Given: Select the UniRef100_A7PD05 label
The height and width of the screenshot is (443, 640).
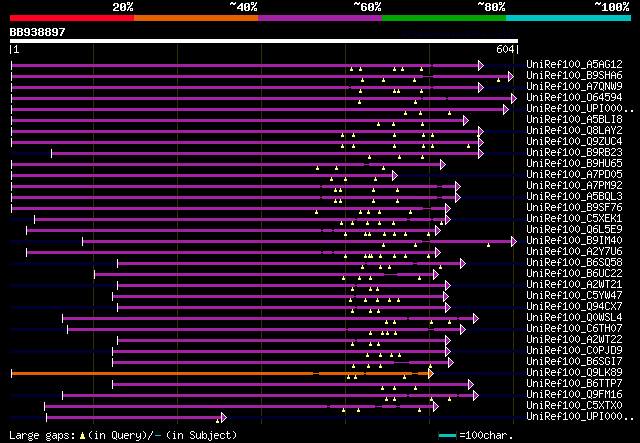Looking at the screenshot, I should (x=574, y=174).
